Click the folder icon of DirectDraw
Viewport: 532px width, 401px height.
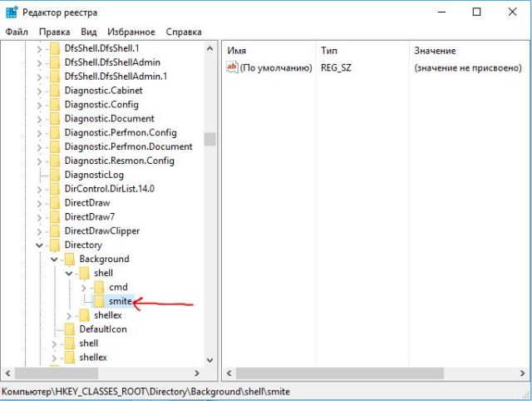click(x=55, y=203)
